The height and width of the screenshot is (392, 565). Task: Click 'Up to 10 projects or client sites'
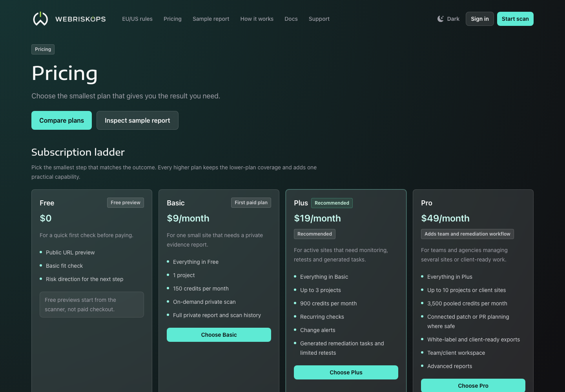pyautogui.click(x=467, y=290)
